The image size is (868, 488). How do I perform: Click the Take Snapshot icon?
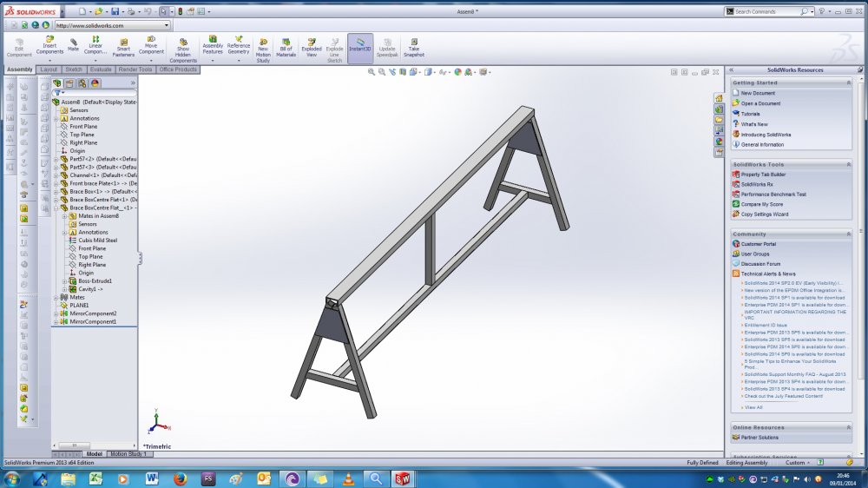(x=414, y=47)
